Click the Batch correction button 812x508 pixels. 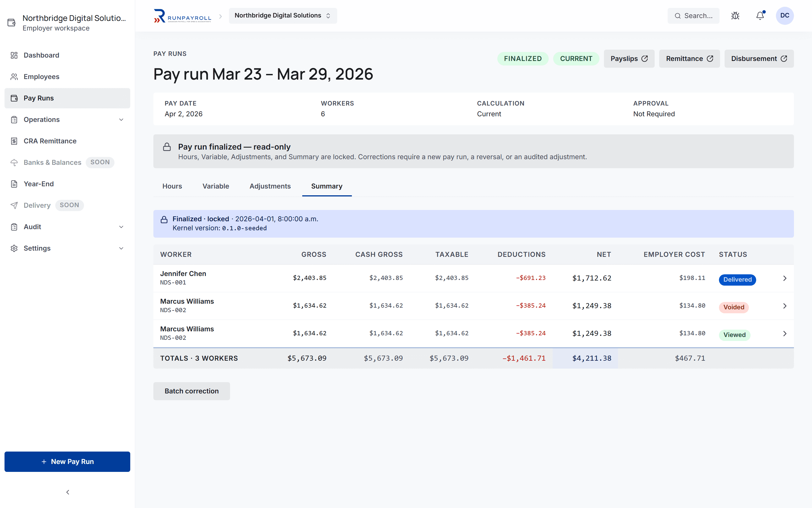click(x=192, y=391)
